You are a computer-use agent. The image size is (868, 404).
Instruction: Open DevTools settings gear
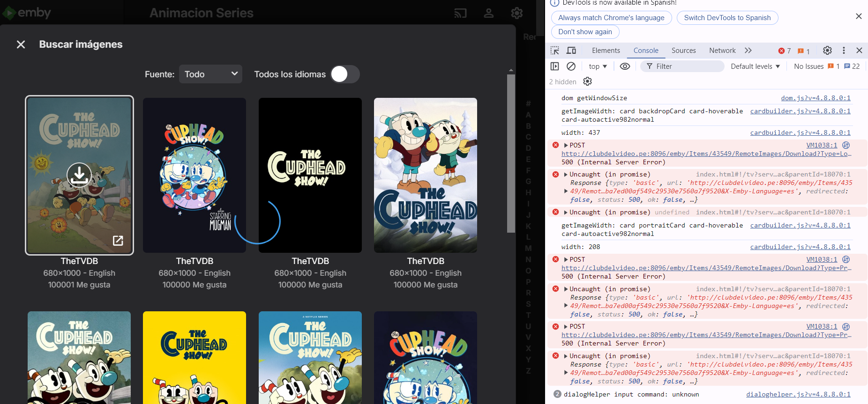tap(827, 51)
